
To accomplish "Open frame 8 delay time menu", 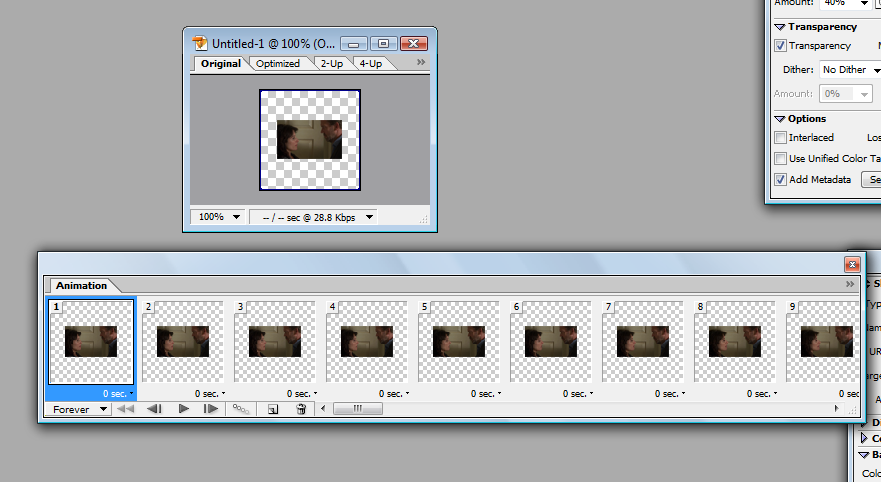I will pyautogui.click(x=762, y=394).
